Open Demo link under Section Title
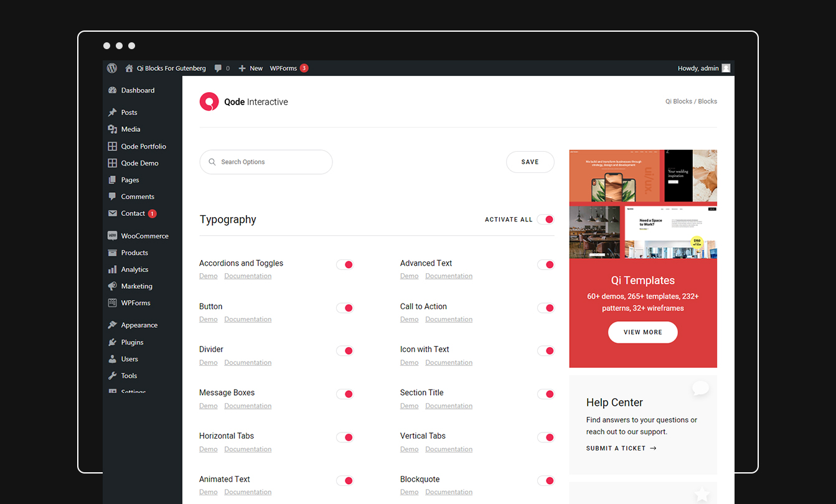This screenshot has height=504, width=836. click(x=410, y=406)
